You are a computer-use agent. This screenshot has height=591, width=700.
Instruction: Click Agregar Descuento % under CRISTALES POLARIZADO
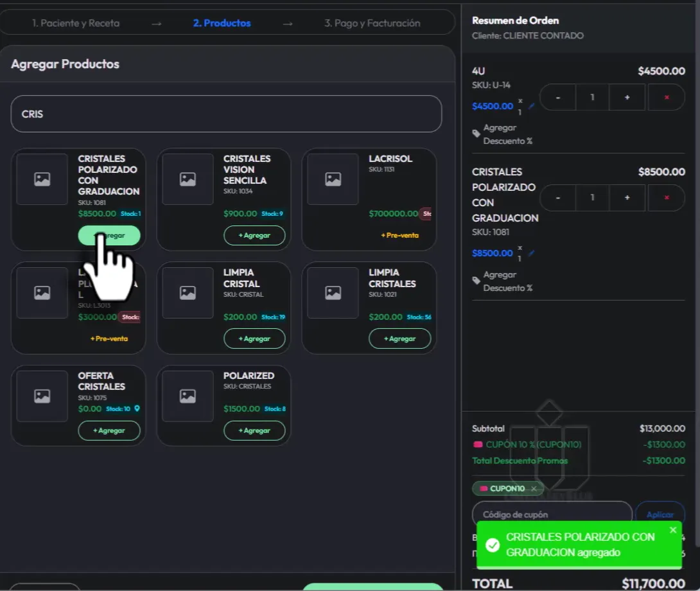[x=508, y=281]
